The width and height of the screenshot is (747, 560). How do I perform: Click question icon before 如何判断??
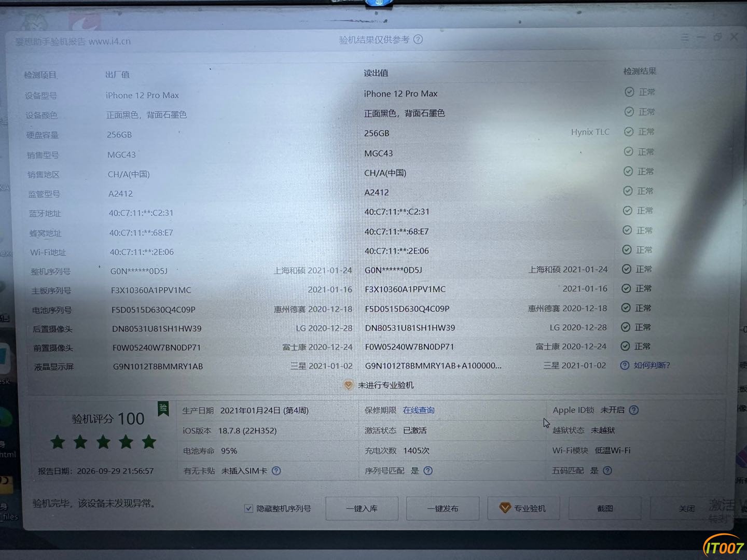(x=625, y=366)
